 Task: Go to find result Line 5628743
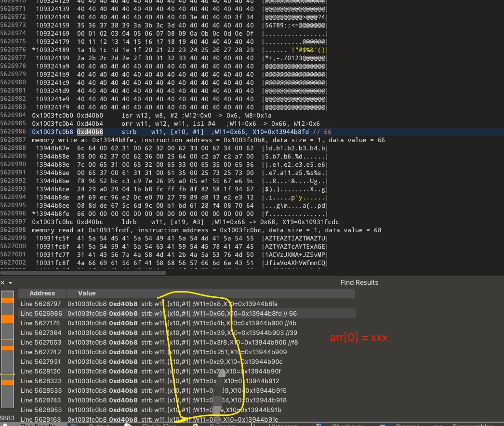[x=187, y=400]
